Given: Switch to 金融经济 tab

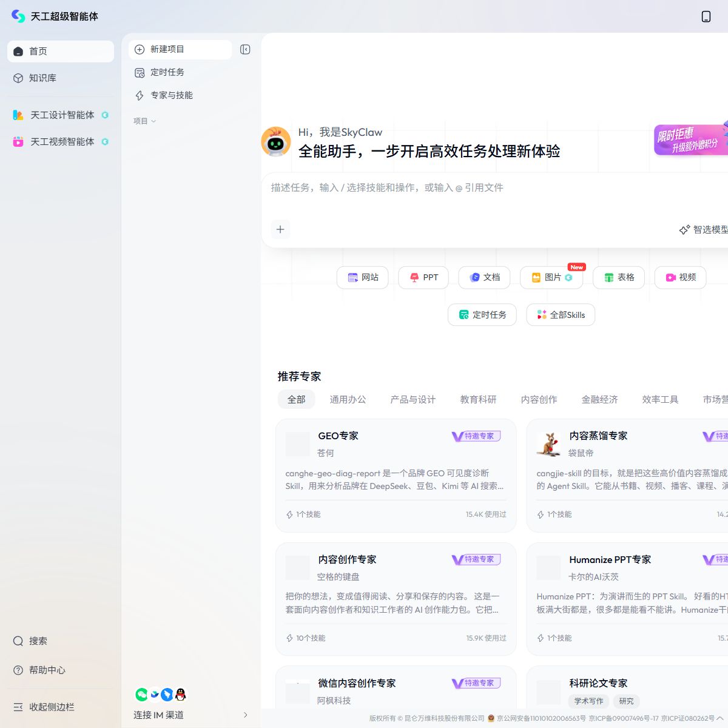Looking at the screenshot, I should pyautogui.click(x=600, y=400).
